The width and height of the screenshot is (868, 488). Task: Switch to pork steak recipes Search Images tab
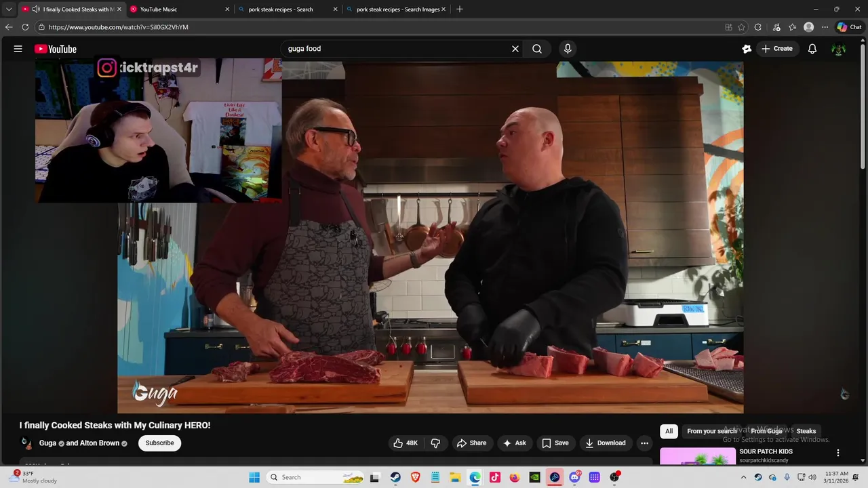click(x=396, y=9)
